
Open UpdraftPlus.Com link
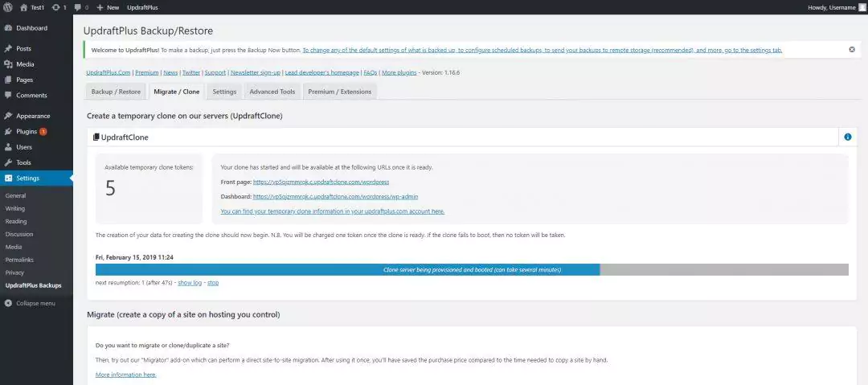(x=108, y=72)
